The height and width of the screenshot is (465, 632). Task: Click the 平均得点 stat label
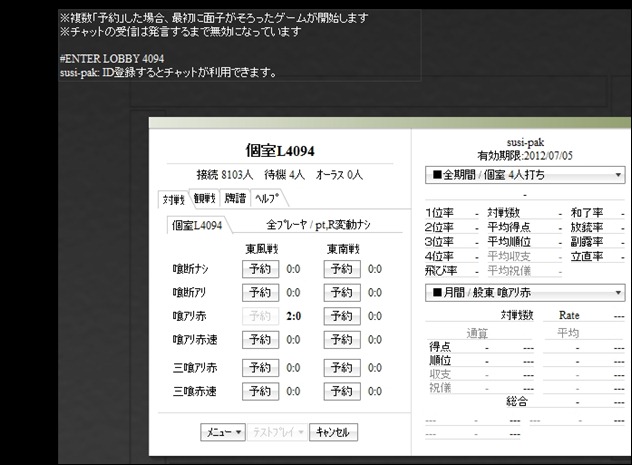[509, 227]
